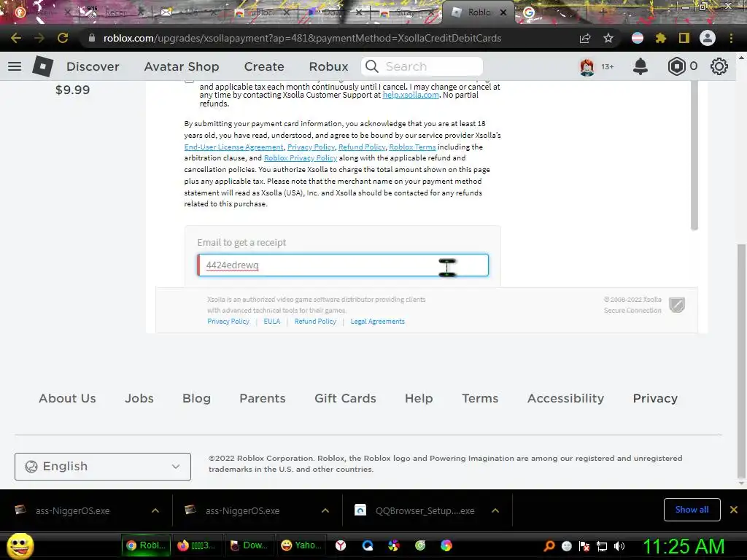Click the 11:25 AM taskbar clock
The width and height of the screenshot is (747, 560).
(x=684, y=546)
